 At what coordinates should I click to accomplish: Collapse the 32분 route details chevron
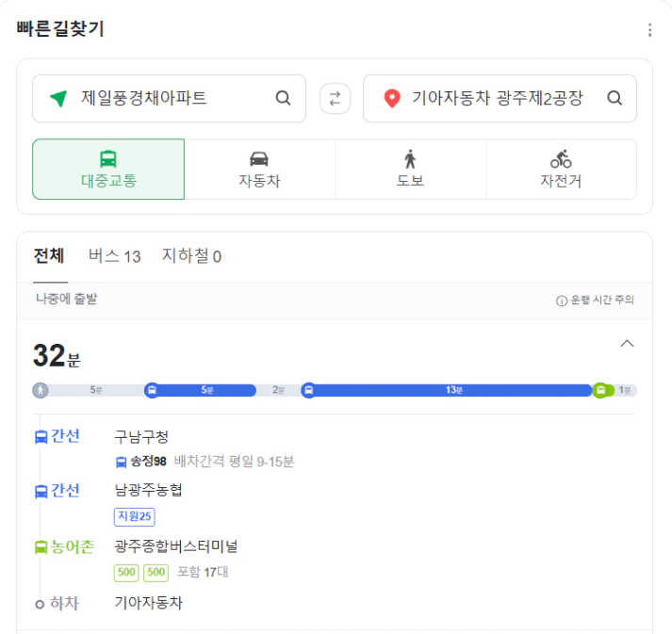(627, 344)
